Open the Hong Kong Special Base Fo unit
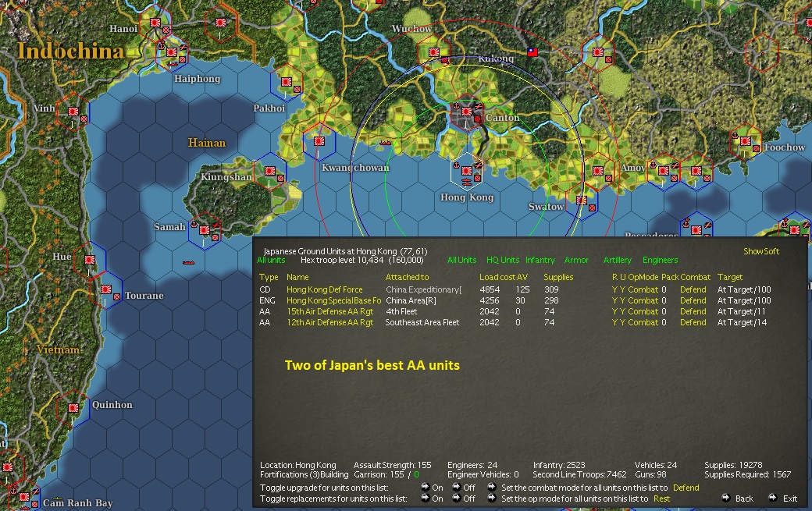This screenshot has height=511, width=812. (333, 300)
